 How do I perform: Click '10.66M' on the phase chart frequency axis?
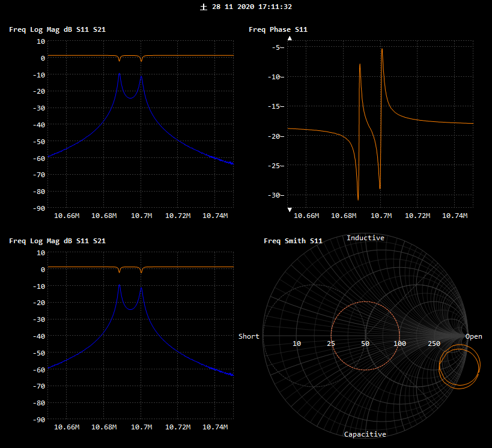(x=306, y=216)
